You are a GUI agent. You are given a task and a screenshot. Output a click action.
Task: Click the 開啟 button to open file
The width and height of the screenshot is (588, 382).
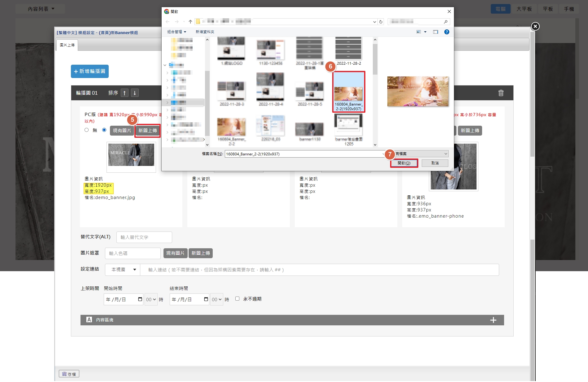click(x=404, y=163)
